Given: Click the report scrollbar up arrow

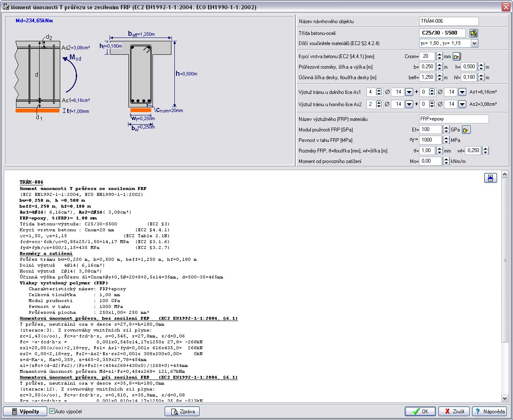Looking at the screenshot, I should coord(505,174).
